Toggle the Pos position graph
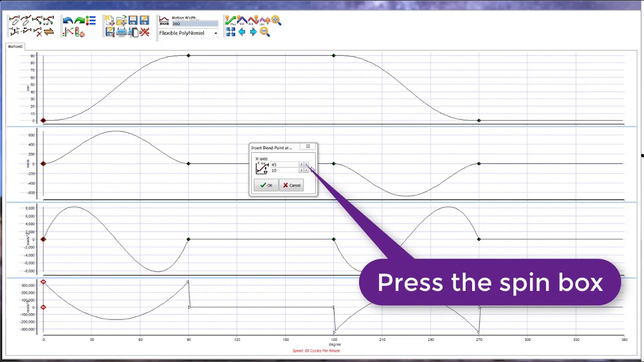 click(230, 20)
